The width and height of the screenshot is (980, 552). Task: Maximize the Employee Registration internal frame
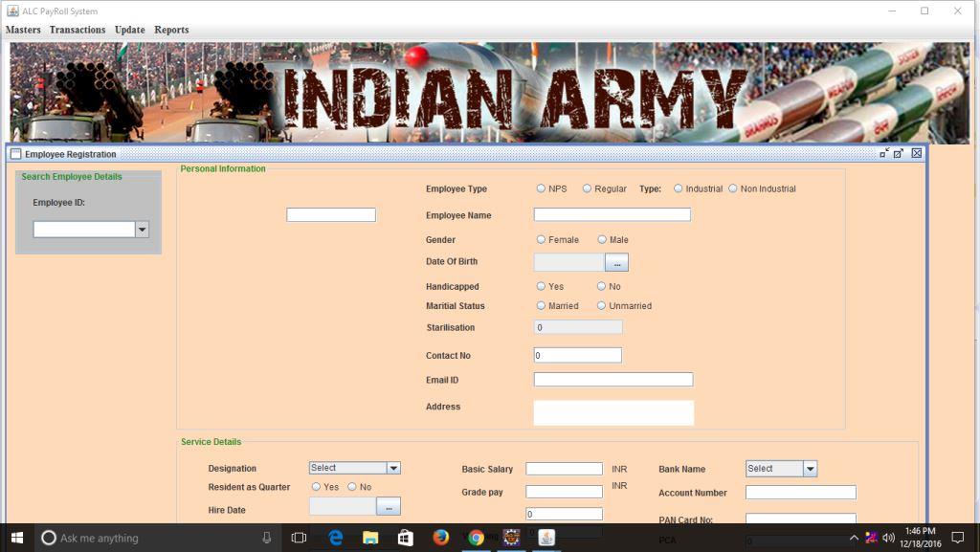pyautogui.click(x=900, y=153)
